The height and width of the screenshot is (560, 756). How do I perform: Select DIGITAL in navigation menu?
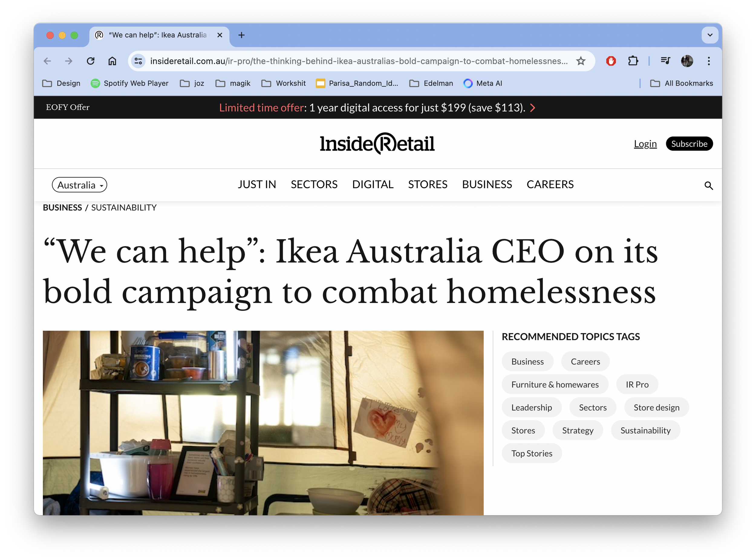click(x=373, y=185)
